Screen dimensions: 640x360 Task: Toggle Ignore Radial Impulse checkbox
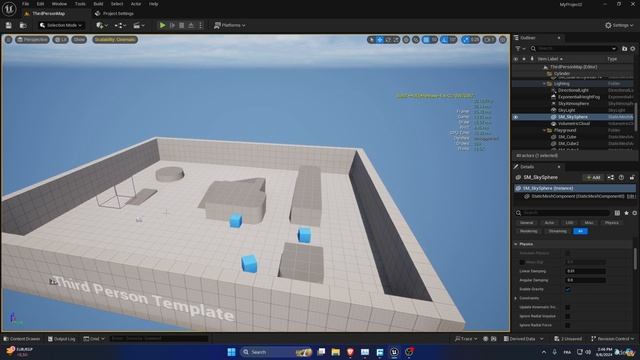click(x=568, y=316)
